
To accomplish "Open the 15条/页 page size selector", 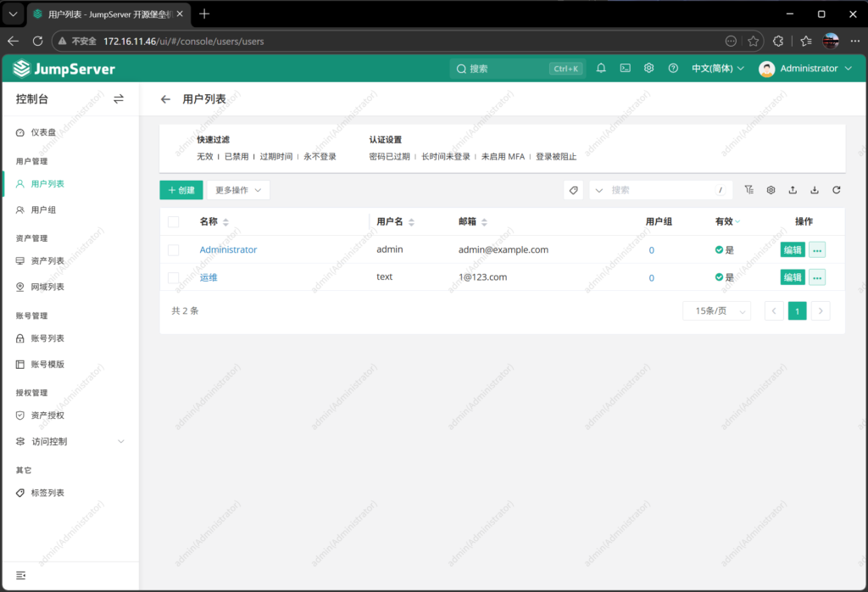I will [x=716, y=311].
